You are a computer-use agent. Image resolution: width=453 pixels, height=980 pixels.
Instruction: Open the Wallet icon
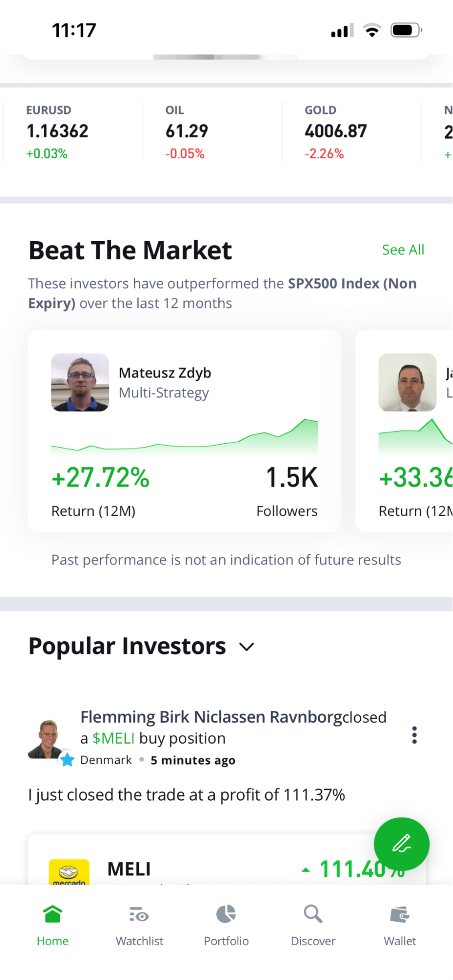click(400, 913)
